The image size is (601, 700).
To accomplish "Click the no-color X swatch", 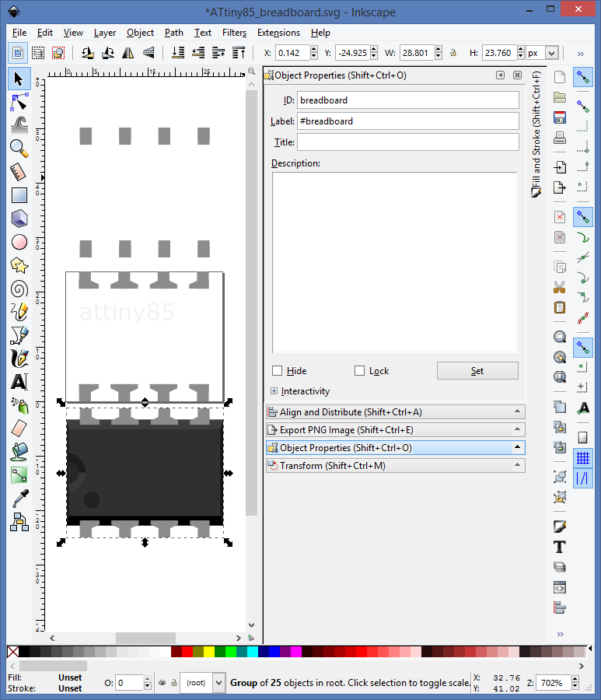I will click(13, 652).
